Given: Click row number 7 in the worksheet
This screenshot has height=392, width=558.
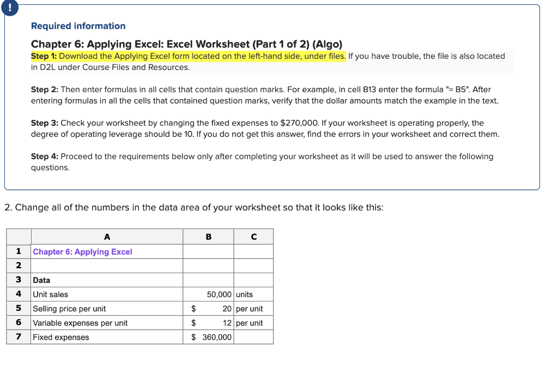Looking at the screenshot, I should (18, 336).
